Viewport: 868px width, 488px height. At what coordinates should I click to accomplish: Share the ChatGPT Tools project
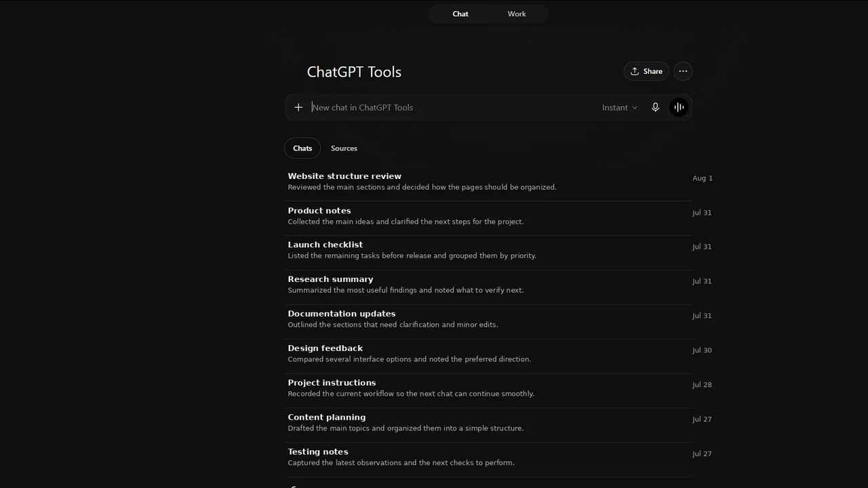point(646,71)
